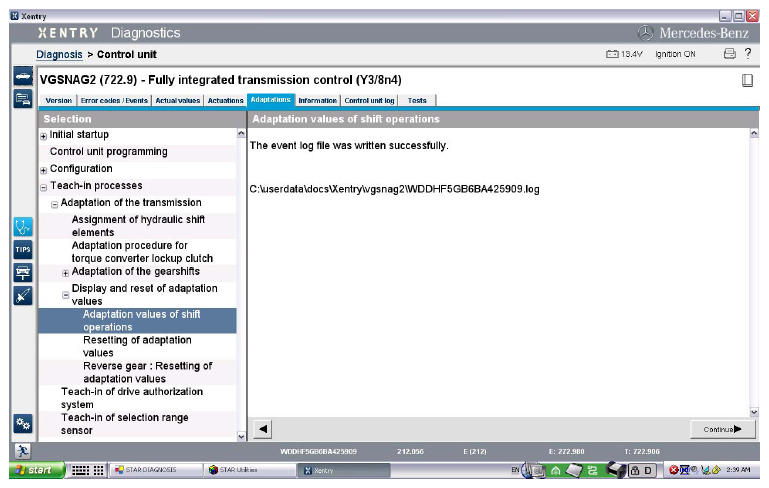769x488 pixels.
Task: Collapse the Teach-in processes node
Action: 43,186
